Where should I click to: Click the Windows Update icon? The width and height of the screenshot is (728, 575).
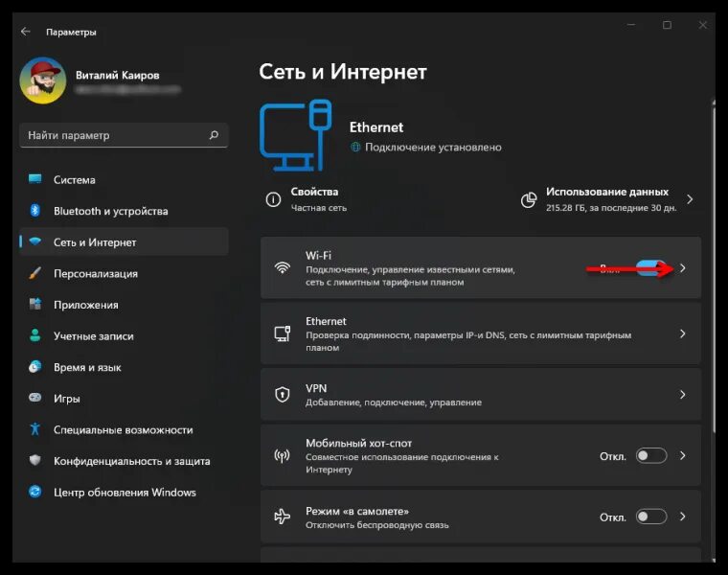[x=34, y=492]
